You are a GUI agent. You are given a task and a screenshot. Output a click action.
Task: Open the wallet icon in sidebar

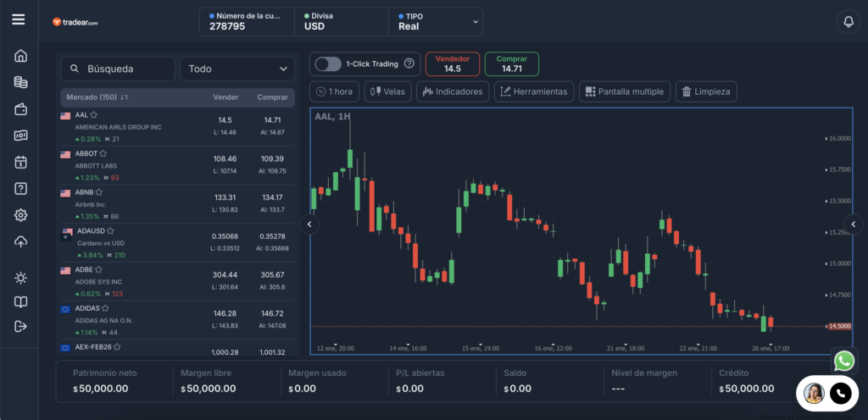20,109
